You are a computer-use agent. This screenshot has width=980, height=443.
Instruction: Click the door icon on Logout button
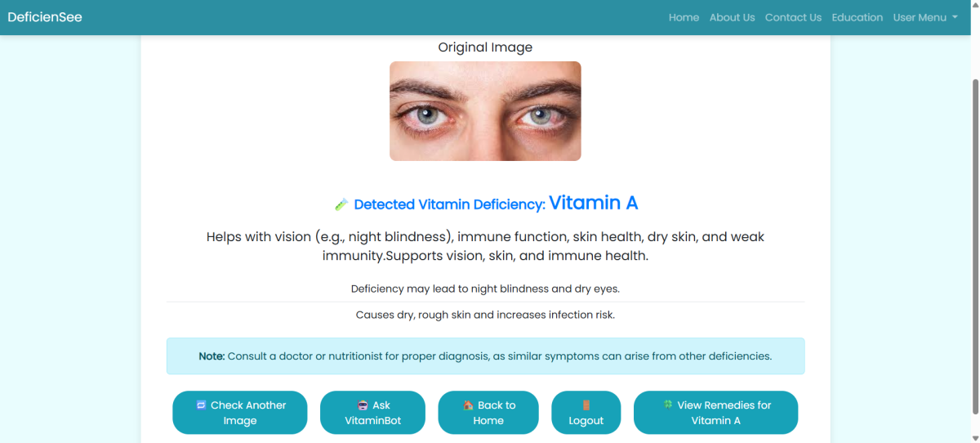tap(586, 405)
